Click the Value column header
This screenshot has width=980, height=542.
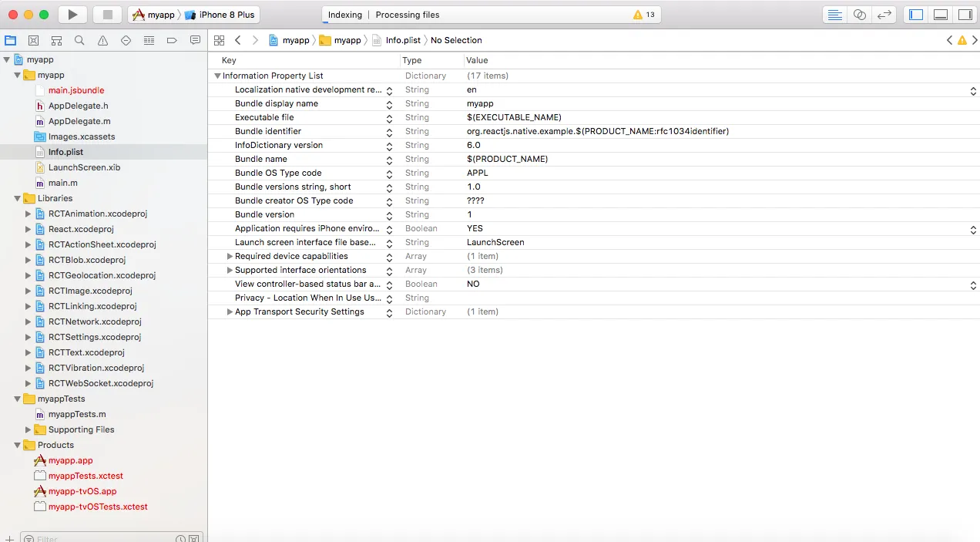click(x=478, y=60)
